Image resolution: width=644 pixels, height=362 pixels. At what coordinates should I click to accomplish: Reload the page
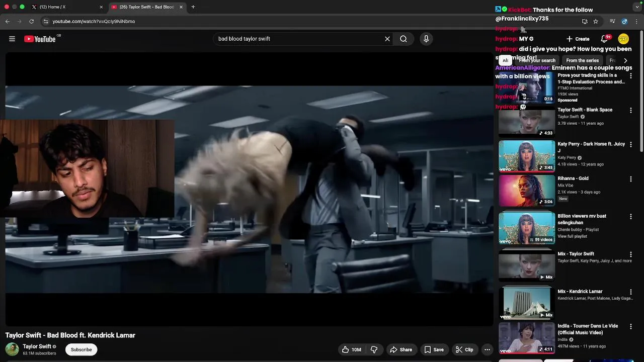click(x=31, y=21)
